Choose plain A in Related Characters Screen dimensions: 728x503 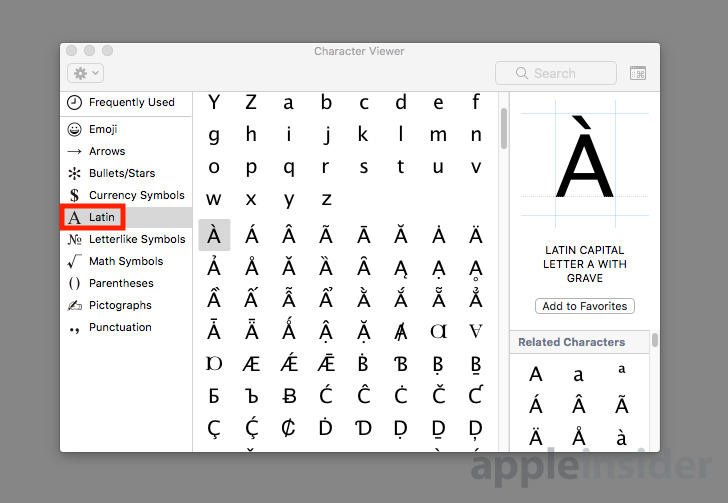coord(536,374)
